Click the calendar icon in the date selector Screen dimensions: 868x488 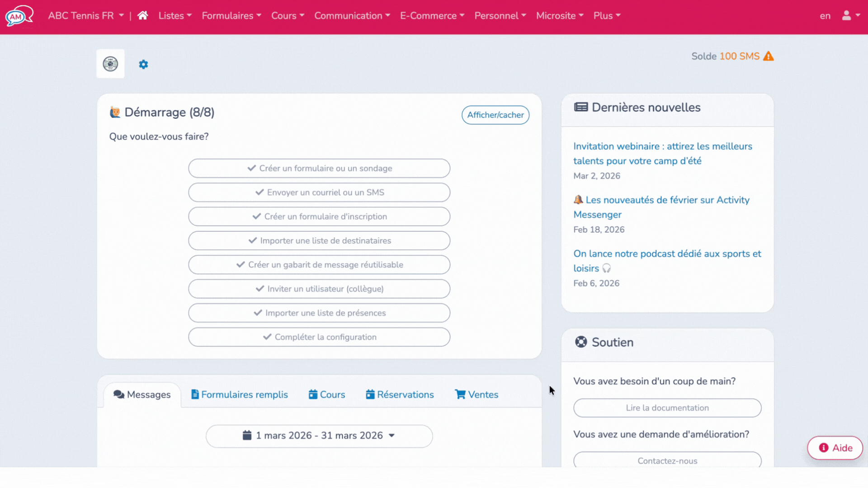coord(247,435)
